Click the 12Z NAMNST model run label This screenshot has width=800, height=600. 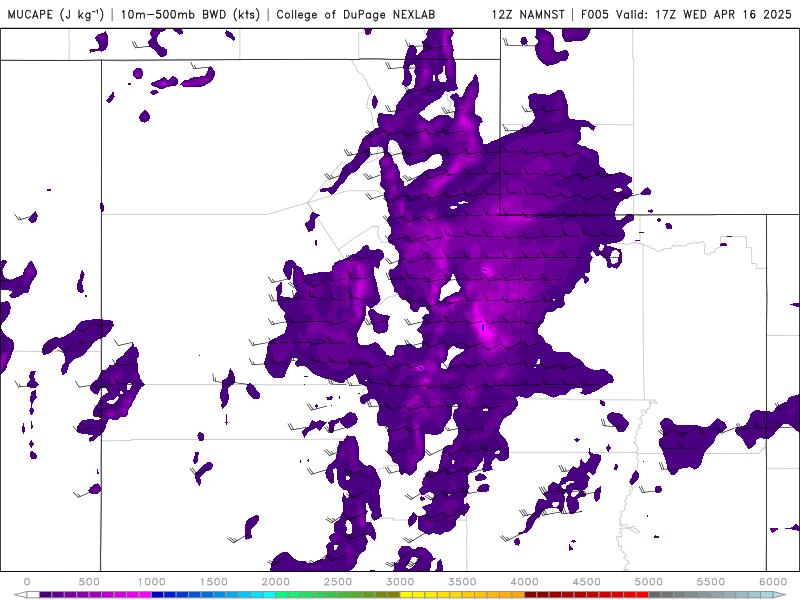[528, 14]
